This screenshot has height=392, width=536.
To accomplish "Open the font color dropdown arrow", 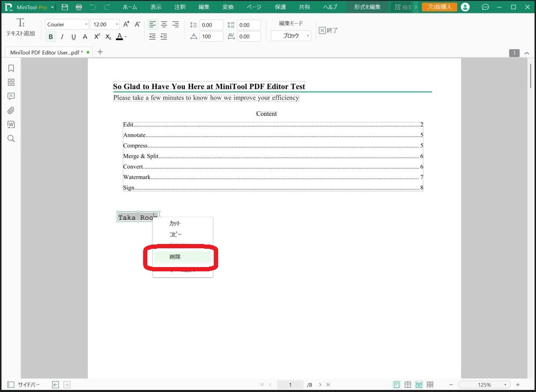I will point(126,36).
